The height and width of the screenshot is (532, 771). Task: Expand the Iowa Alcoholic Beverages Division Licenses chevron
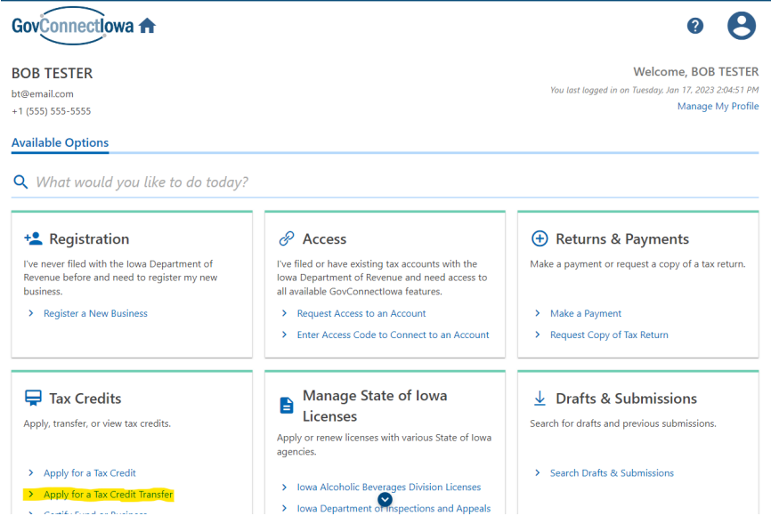click(285, 488)
